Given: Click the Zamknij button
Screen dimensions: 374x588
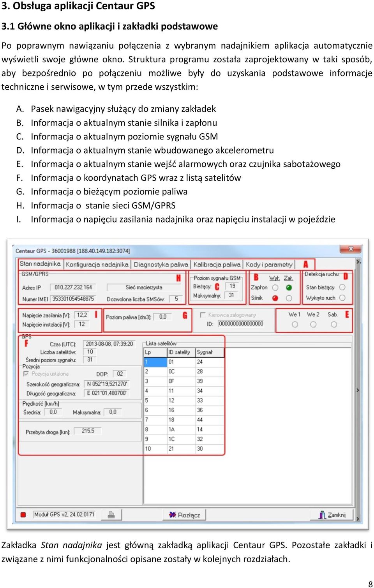Looking at the screenshot, I should coord(332,515).
